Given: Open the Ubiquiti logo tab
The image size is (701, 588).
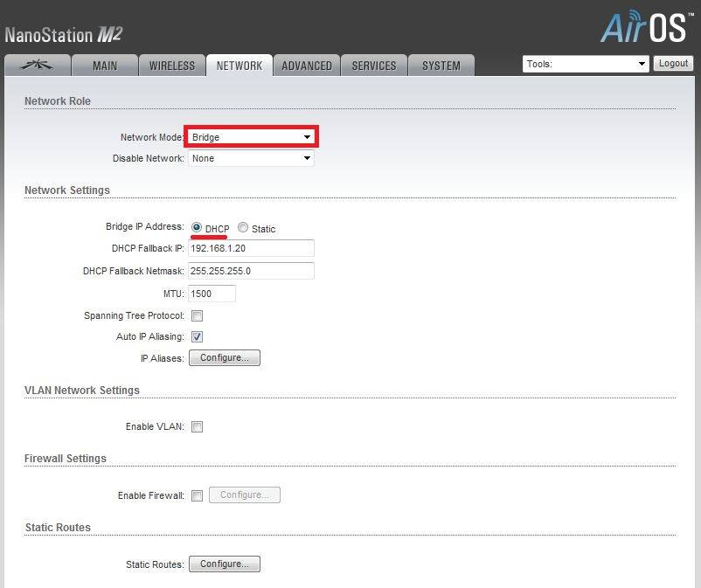Looking at the screenshot, I should (37, 66).
